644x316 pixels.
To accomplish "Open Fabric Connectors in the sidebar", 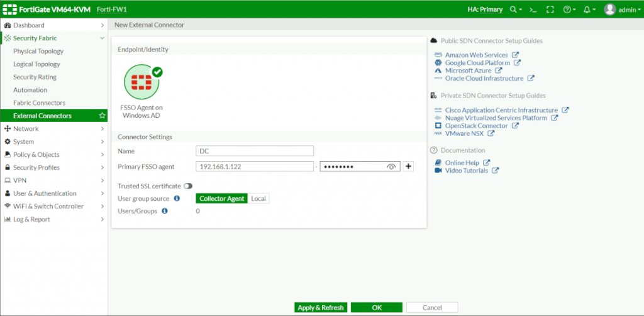I will click(39, 103).
